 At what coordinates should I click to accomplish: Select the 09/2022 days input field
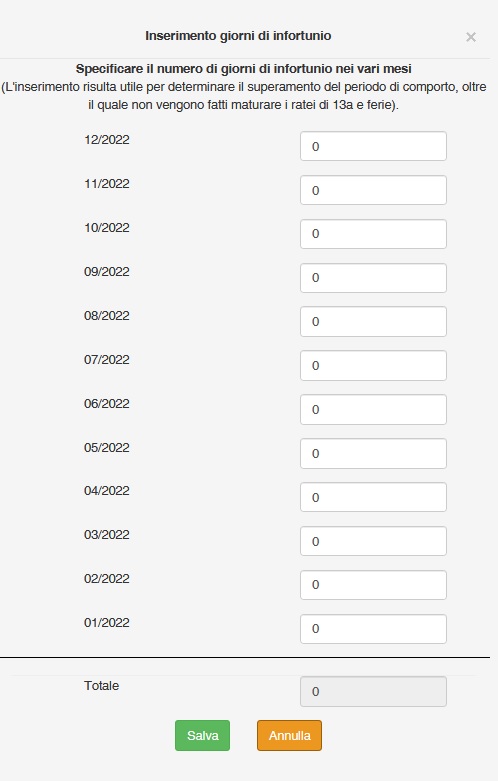(x=373, y=278)
